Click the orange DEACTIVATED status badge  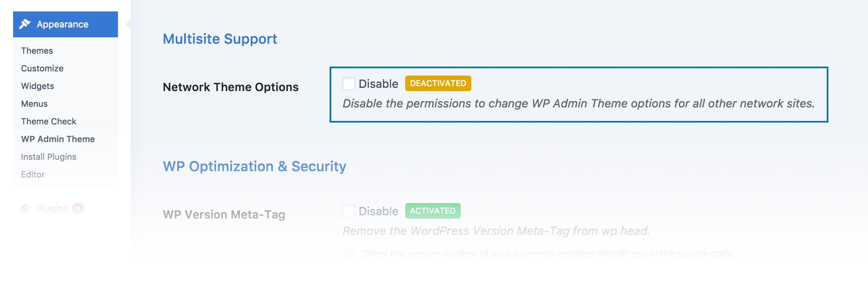(x=438, y=83)
